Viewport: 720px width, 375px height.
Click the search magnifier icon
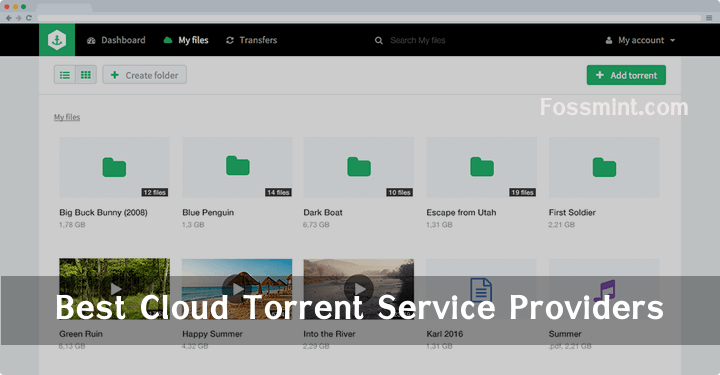(378, 40)
